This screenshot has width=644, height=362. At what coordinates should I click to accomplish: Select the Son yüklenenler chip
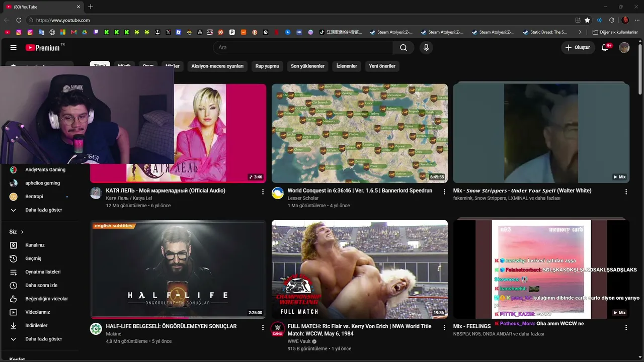[x=307, y=66]
